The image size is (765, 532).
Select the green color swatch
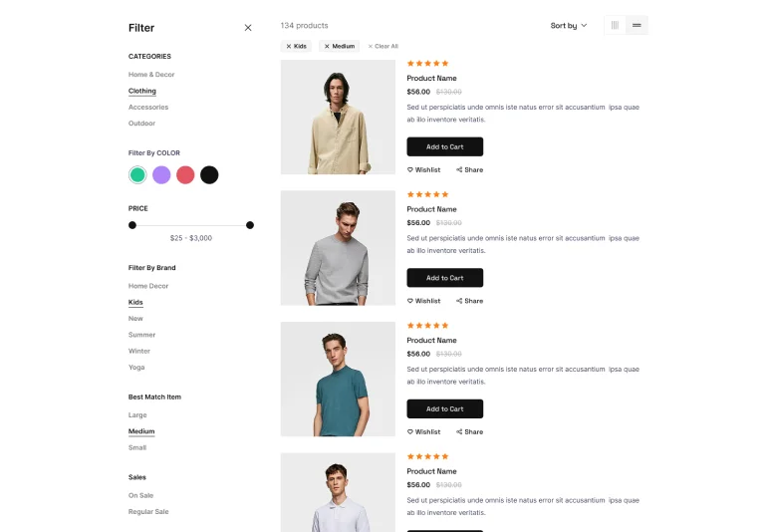coord(137,175)
